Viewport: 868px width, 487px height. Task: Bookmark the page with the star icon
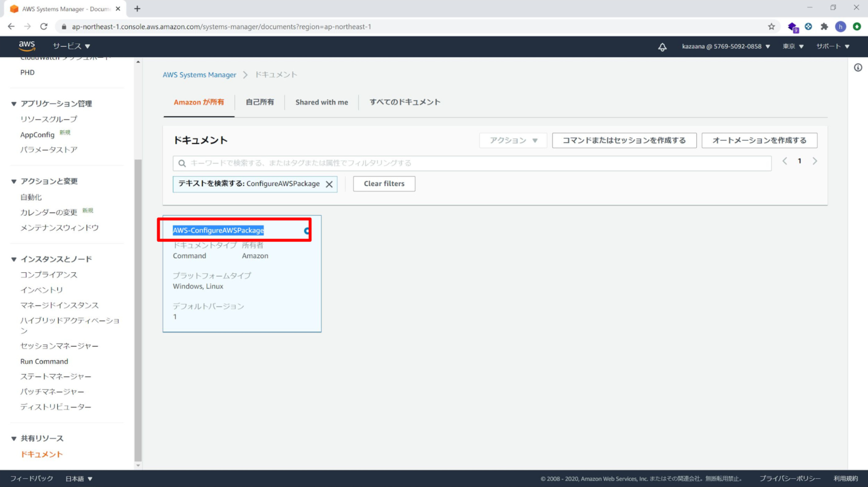tap(770, 26)
